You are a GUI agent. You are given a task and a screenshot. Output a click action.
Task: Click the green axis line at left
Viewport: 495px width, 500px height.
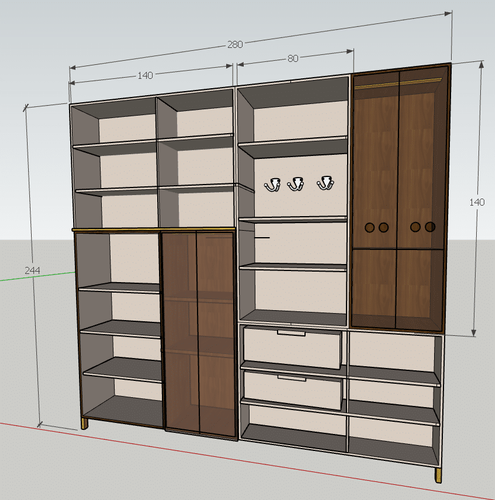pyautogui.click(x=37, y=276)
